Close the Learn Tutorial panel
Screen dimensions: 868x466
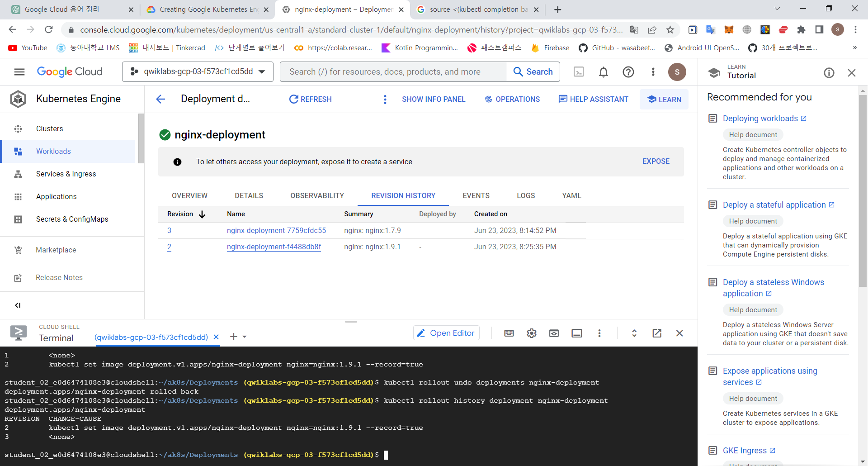(852, 73)
